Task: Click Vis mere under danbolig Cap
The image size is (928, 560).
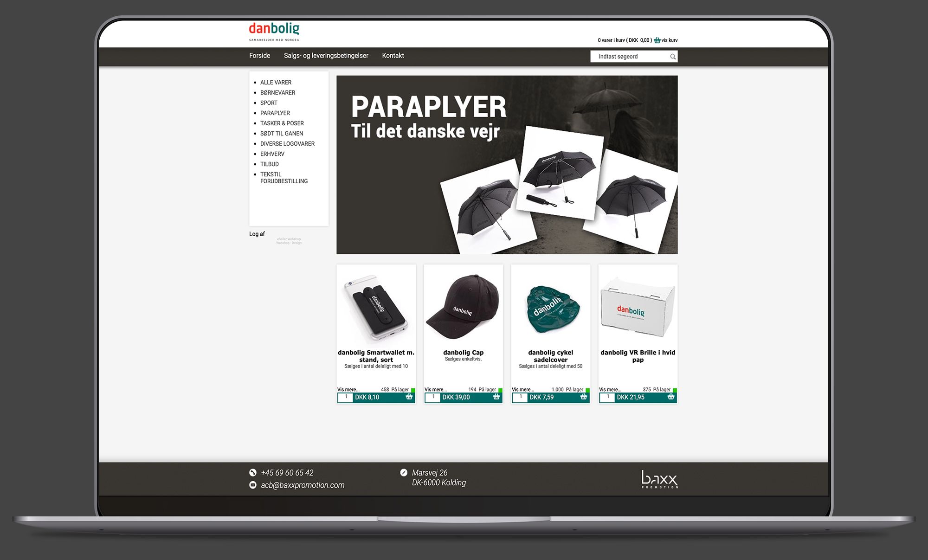Action: point(436,390)
